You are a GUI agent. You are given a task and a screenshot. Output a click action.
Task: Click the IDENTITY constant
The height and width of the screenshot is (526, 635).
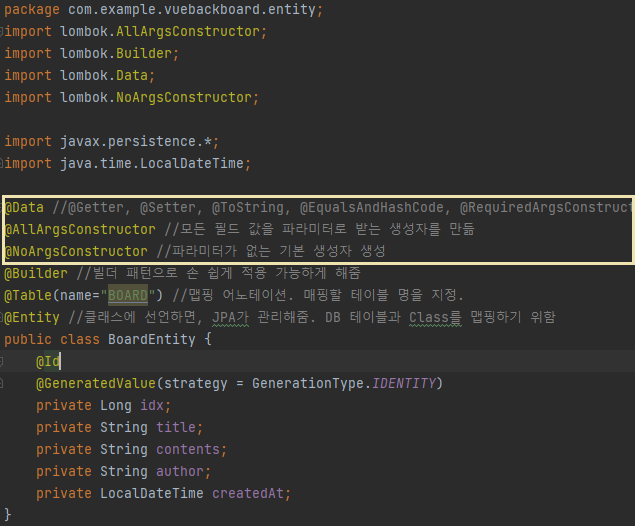pos(403,383)
